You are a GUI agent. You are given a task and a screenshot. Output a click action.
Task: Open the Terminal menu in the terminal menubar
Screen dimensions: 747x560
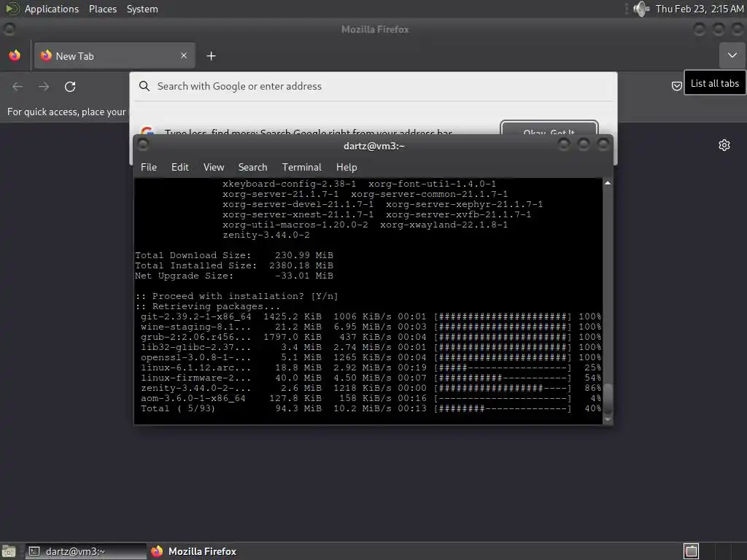click(x=301, y=167)
